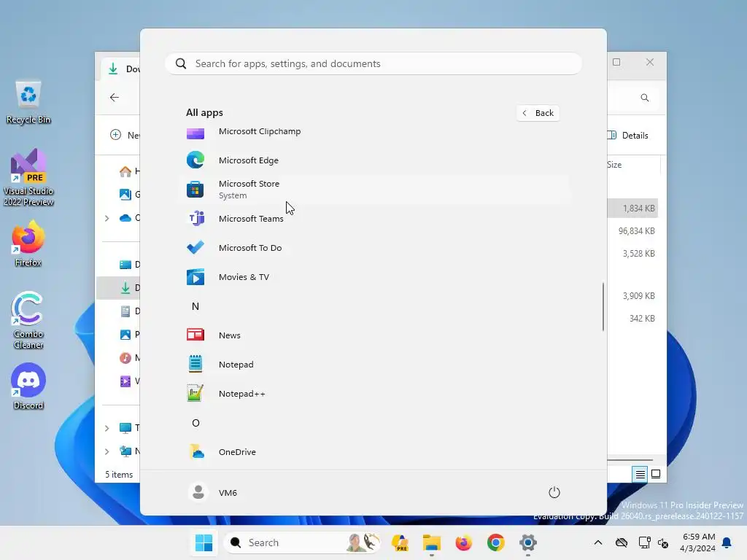Viewport: 747px width, 560px height.
Task: Show hidden icons in system tray
Action: (598, 542)
